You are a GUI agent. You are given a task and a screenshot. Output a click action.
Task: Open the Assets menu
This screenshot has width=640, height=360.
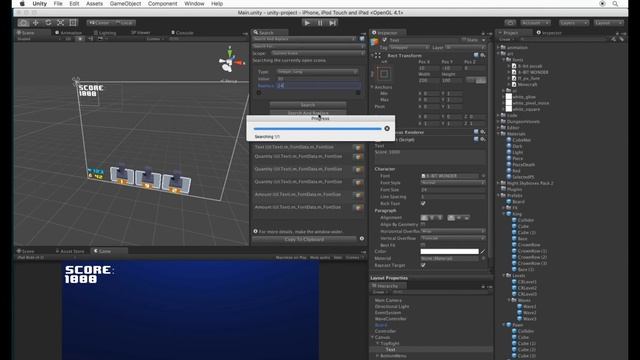coord(94,4)
